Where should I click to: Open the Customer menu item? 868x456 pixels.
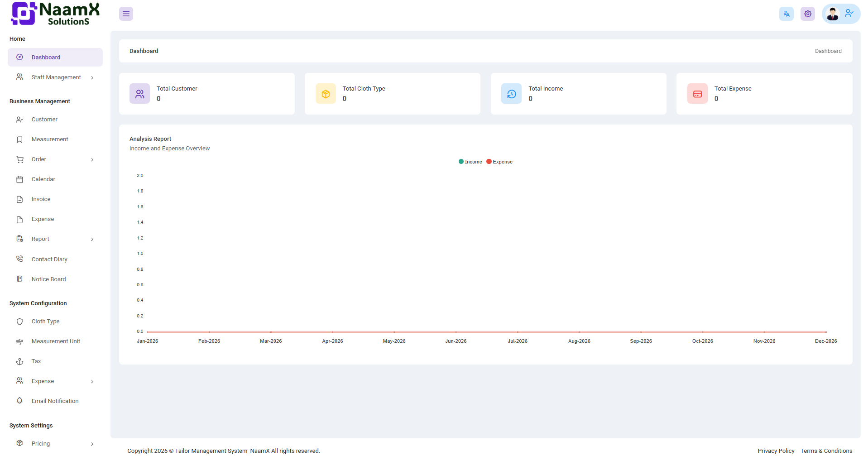coord(55,120)
